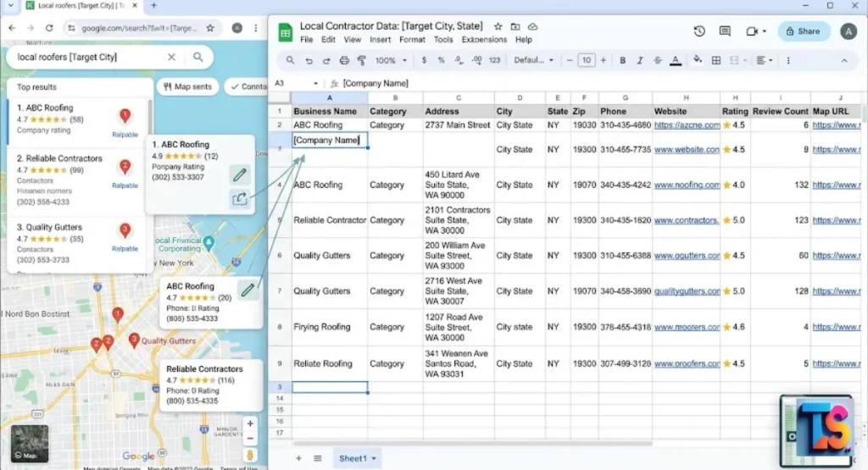Open all sheets list

tap(317, 458)
